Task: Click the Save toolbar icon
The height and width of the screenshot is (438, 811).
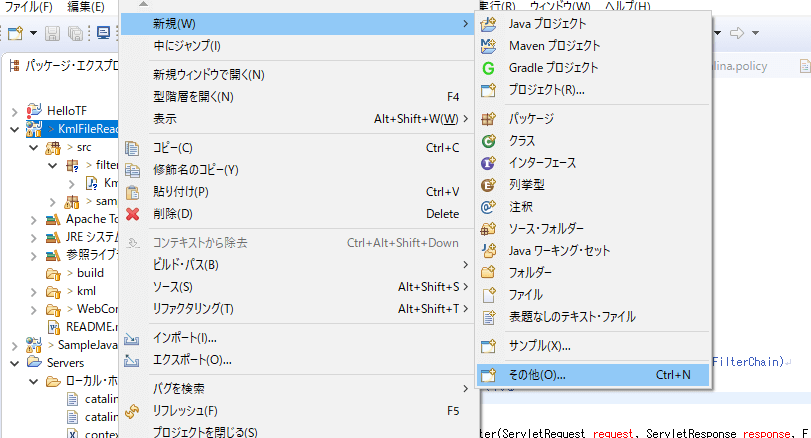Action: point(52,34)
